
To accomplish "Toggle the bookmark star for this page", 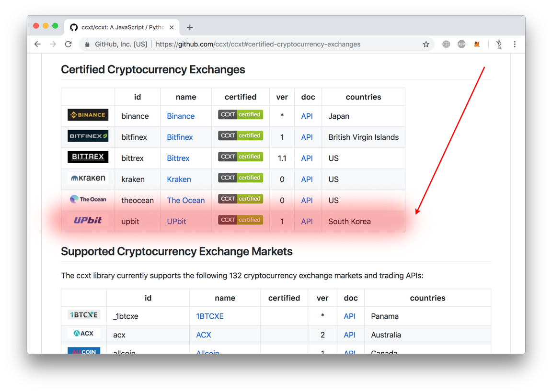I will coord(426,44).
